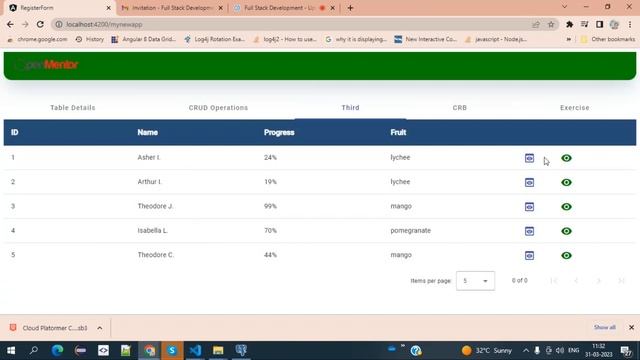The height and width of the screenshot is (360, 640).
Task: Click the preview icon in Arthur I. row
Action: pyautogui.click(x=529, y=182)
